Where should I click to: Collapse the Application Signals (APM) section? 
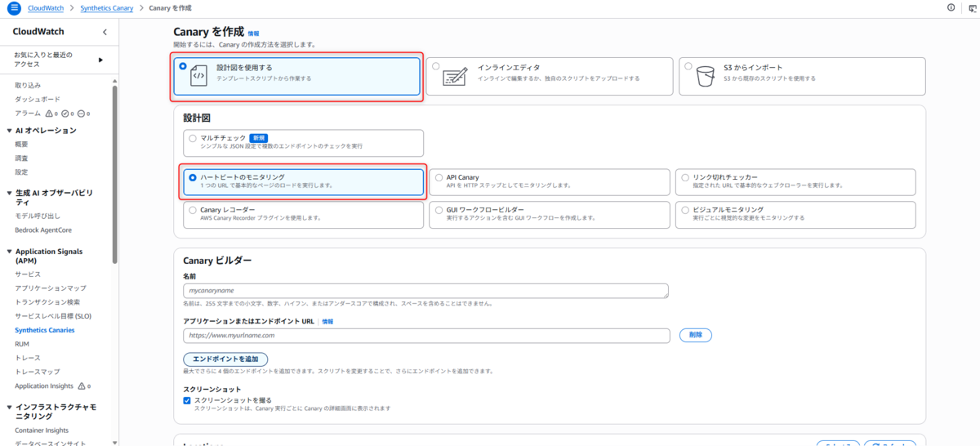click(8, 252)
